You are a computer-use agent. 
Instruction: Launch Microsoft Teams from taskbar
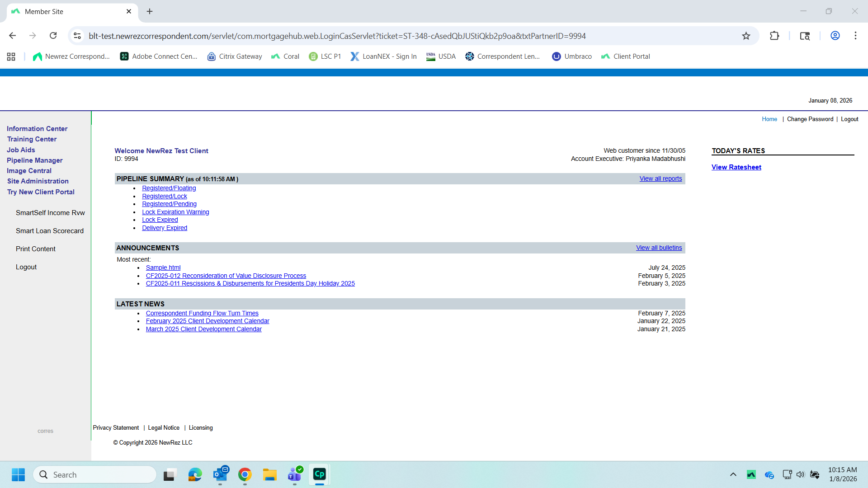pyautogui.click(x=294, y=474)
